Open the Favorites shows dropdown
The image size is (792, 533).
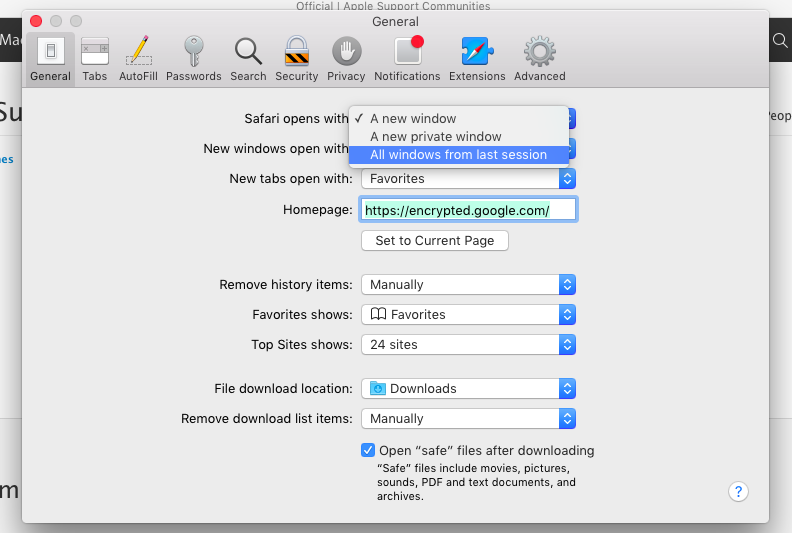coord(468,315)
